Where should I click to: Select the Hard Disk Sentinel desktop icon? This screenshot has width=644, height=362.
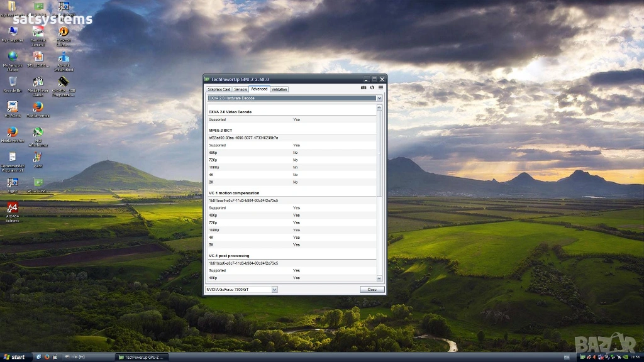[x=38, y=32]
